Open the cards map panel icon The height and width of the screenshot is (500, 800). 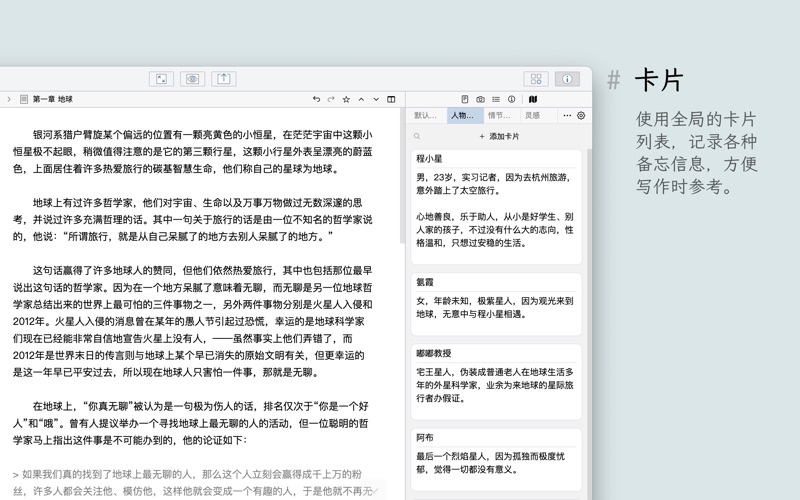point(533,100)
